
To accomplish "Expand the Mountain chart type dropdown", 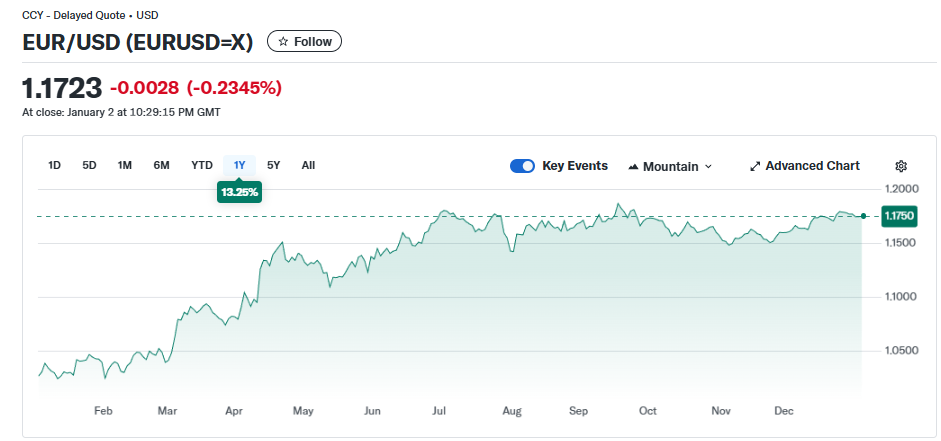I will pyautogui.click(x=708, y=166).
